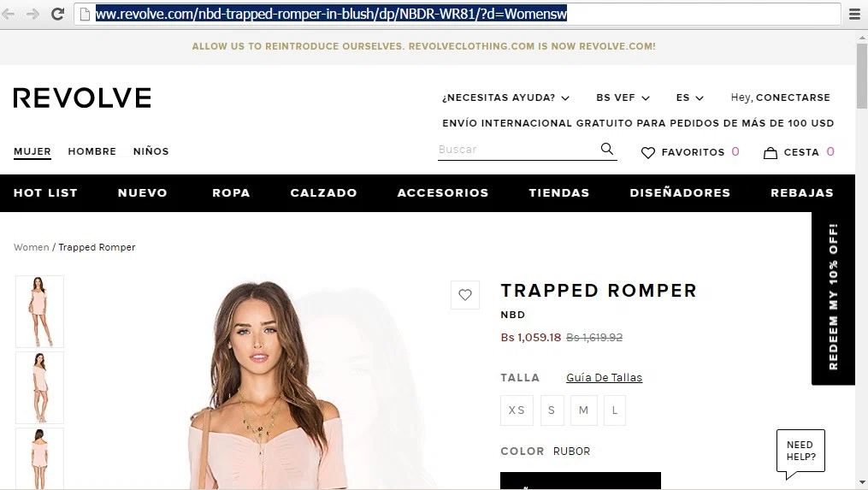
Task: Open the BS VEF currency dropdown
Action: (623, 97)
